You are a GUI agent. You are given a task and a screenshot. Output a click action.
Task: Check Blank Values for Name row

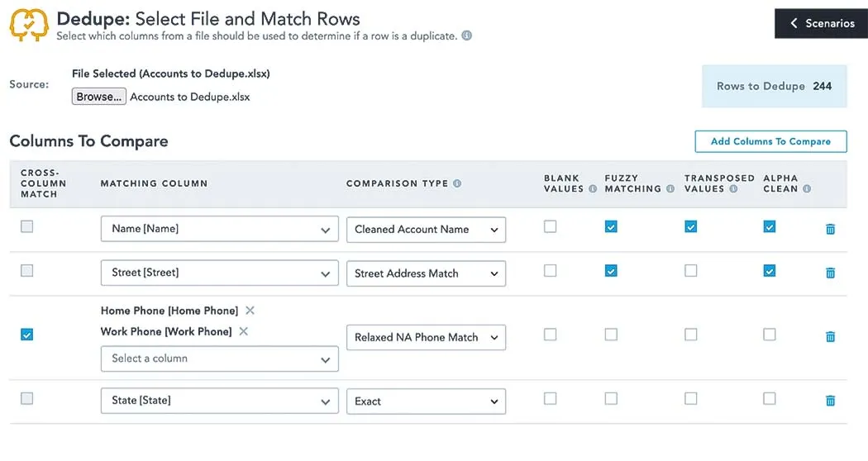tap(550, 226)
